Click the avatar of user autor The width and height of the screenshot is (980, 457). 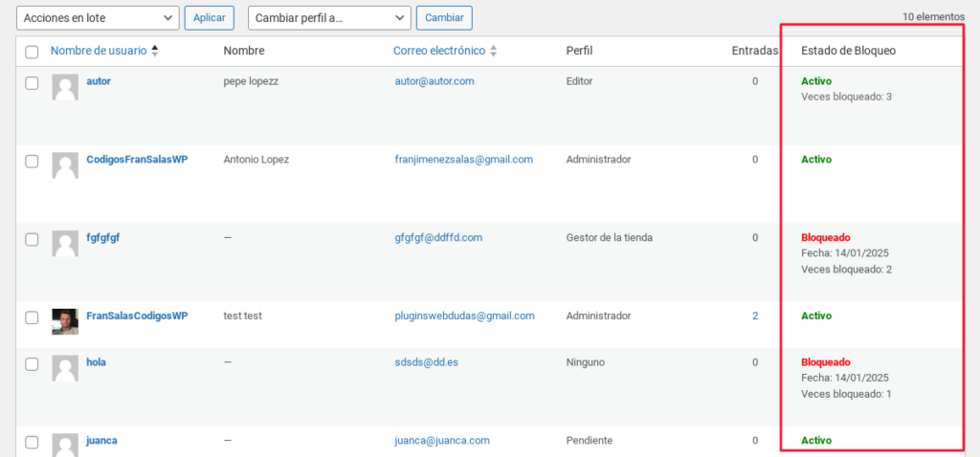[x=65, y=87]
